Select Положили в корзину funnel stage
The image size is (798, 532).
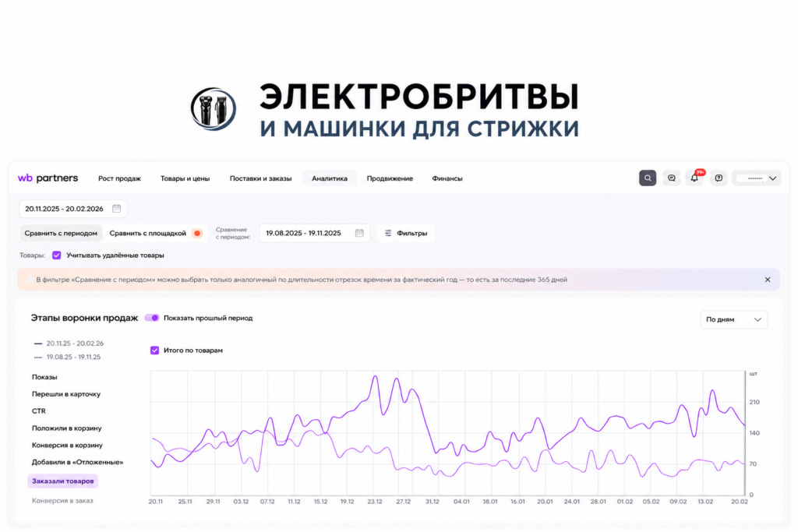point(67,428)
